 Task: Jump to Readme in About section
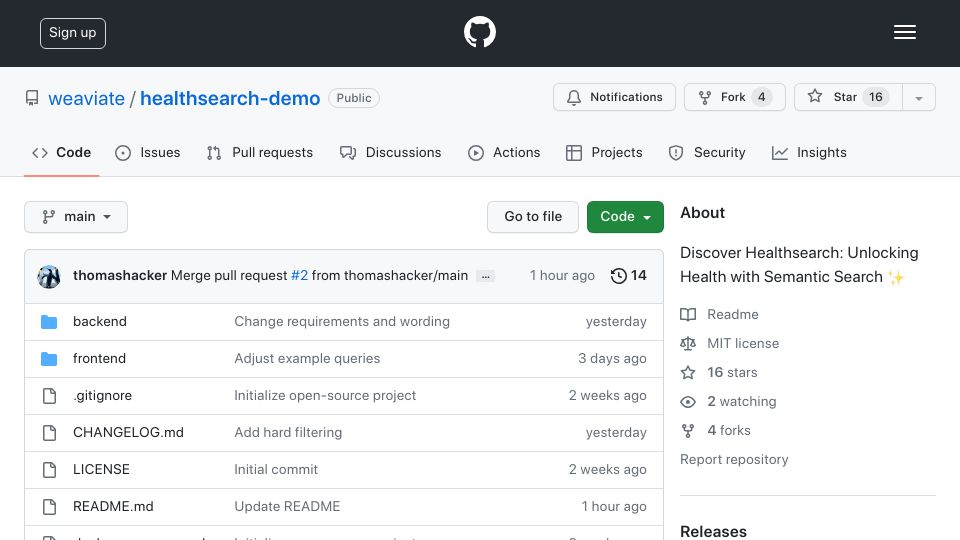coord(719,314)
